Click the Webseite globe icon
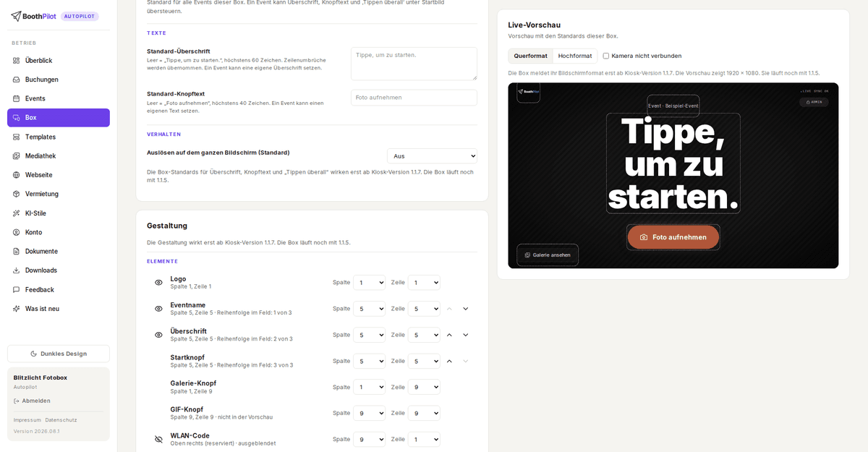868x452 pixels. click(17, 175)
